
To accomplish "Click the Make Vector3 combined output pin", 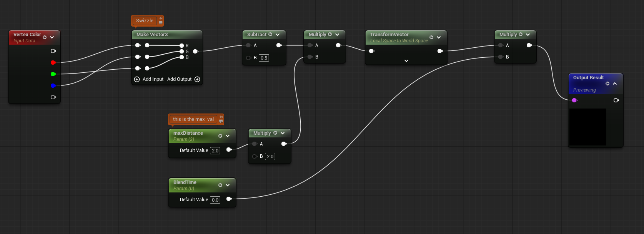I will pyautogui.click(x=196, y=51).
